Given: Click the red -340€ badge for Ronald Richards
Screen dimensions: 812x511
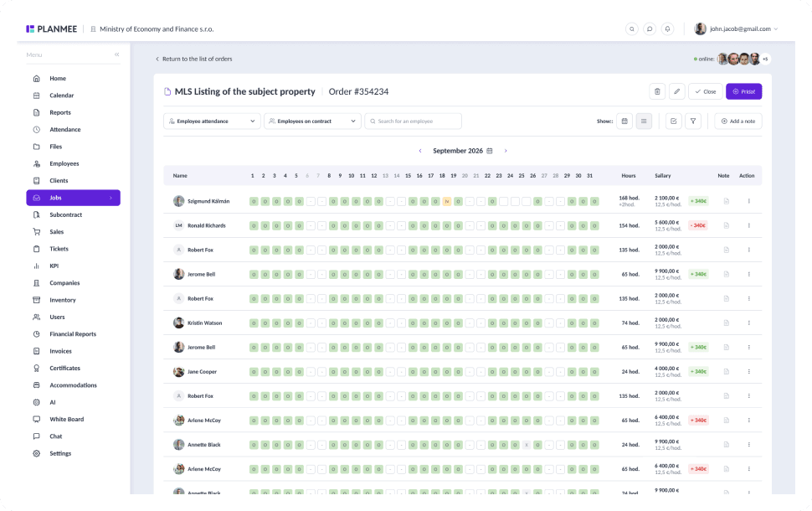Looking at the screenshot, I should [x=698, y=225].
